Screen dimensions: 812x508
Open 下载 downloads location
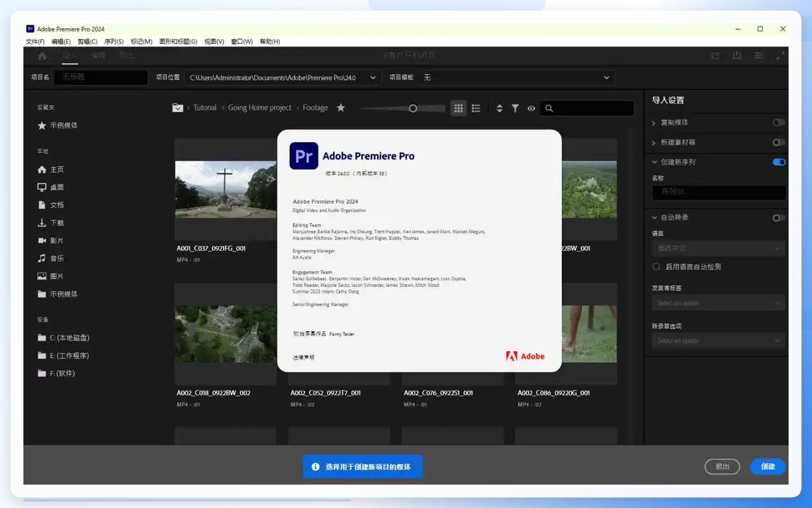point(51,223)
